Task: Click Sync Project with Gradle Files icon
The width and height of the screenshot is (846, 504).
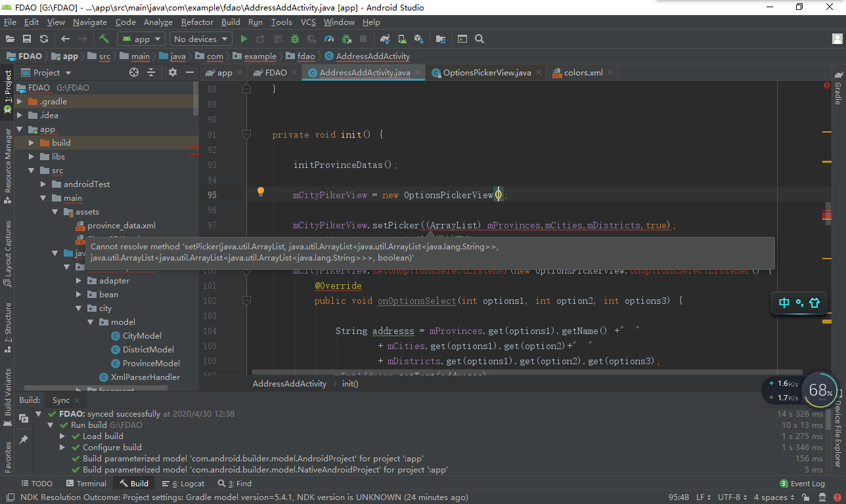Action: 385,39
